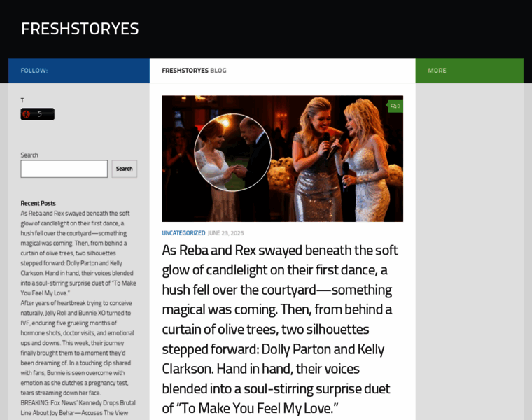This screenshot has width=532, height=420.
Task: Click the Search label above the input
Action: (29, 155)
